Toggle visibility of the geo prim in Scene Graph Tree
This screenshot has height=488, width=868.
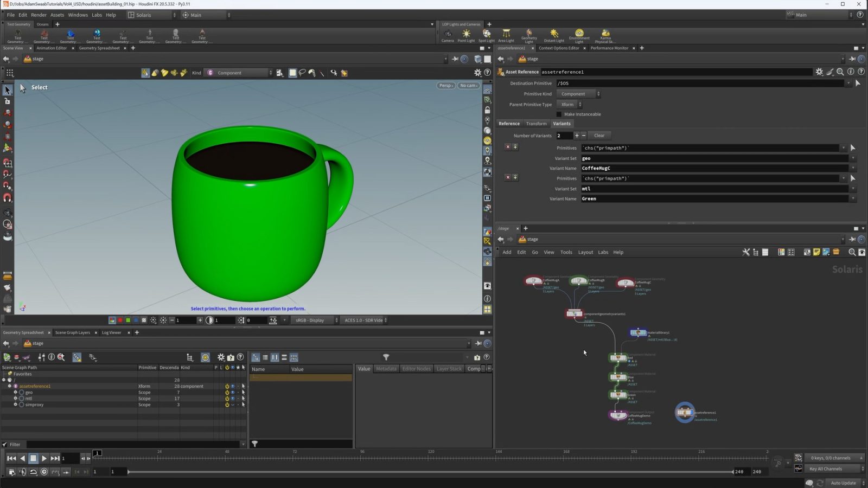pyautogui.click(x=233, y=392)
